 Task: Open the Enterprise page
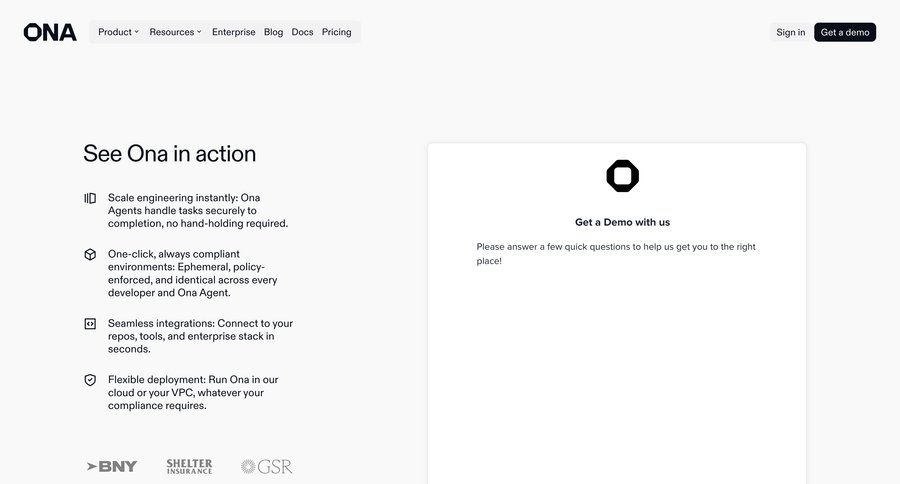coord(233,32)
